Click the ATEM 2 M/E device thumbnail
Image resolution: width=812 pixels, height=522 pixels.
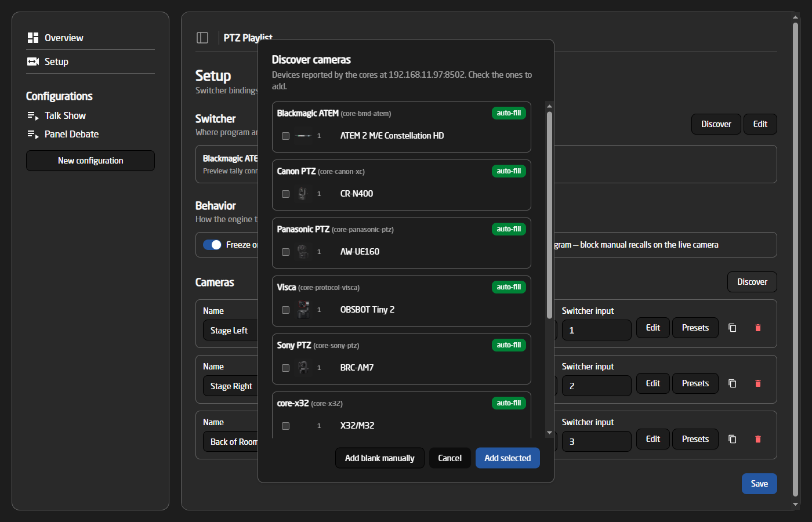[x=303, y=136]
